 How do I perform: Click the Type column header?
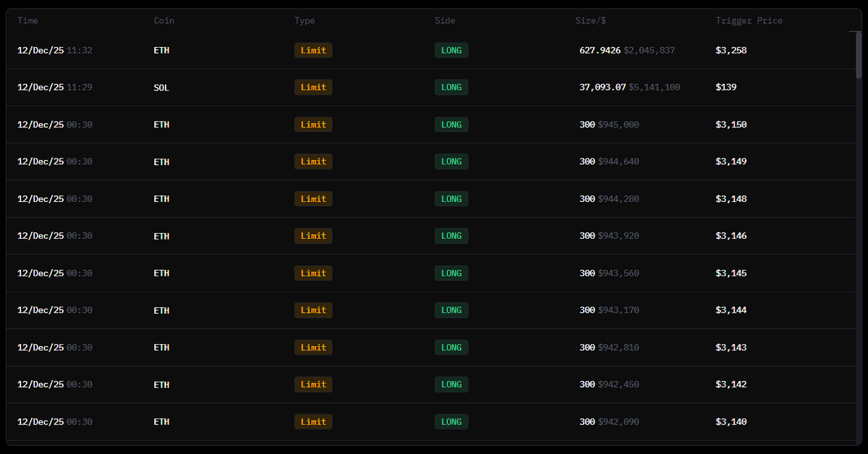[x=305, y=21]
